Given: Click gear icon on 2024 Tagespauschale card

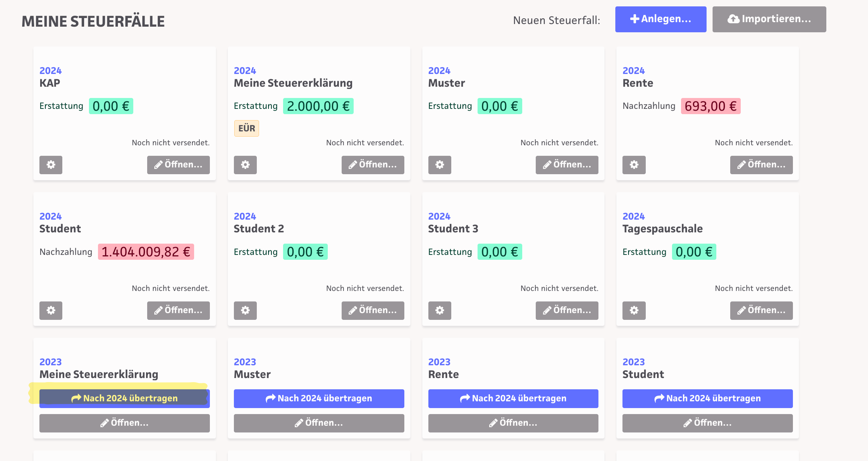Looking at the screenshot, I should [634, 310].
